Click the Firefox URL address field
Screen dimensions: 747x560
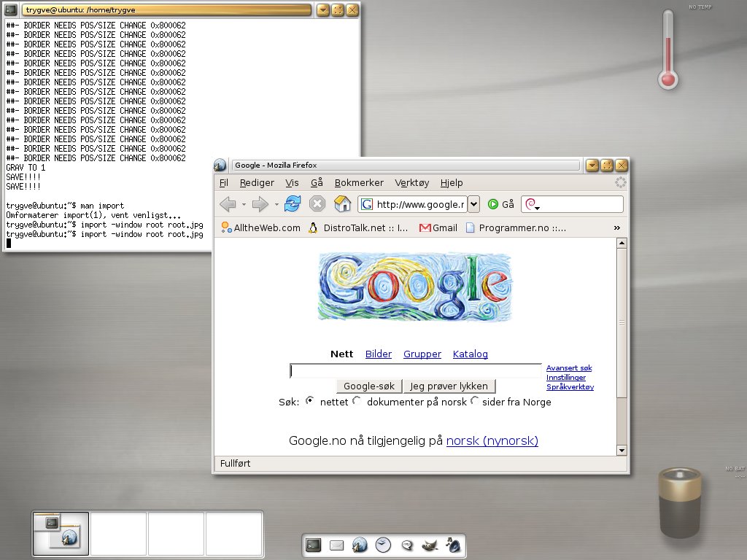pos(419,205)
